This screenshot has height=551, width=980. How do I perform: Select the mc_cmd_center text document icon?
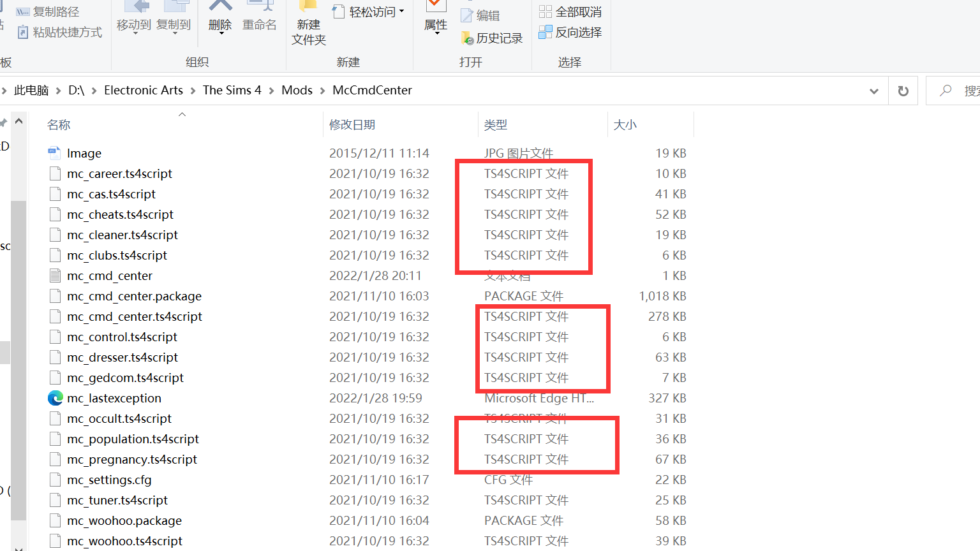tap(55, 275)
